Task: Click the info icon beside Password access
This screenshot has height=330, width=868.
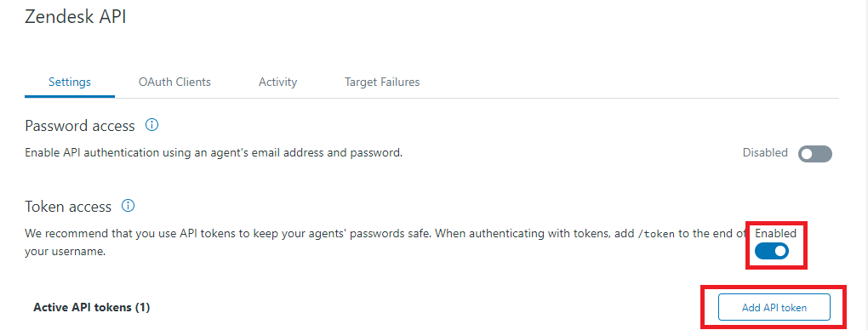Action: point(151,125)
